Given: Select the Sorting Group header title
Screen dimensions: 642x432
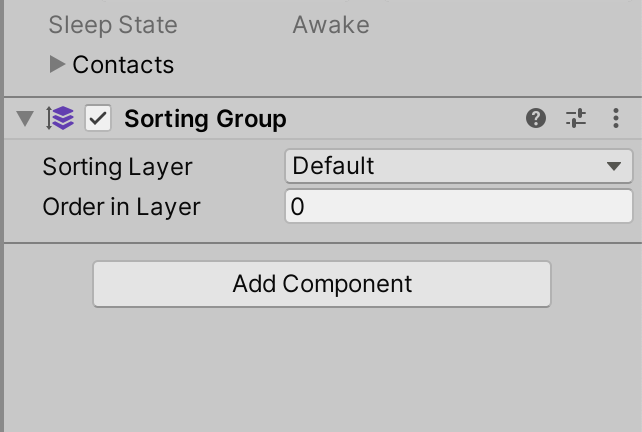Looking at the screenshot, I should click(205, 119).
